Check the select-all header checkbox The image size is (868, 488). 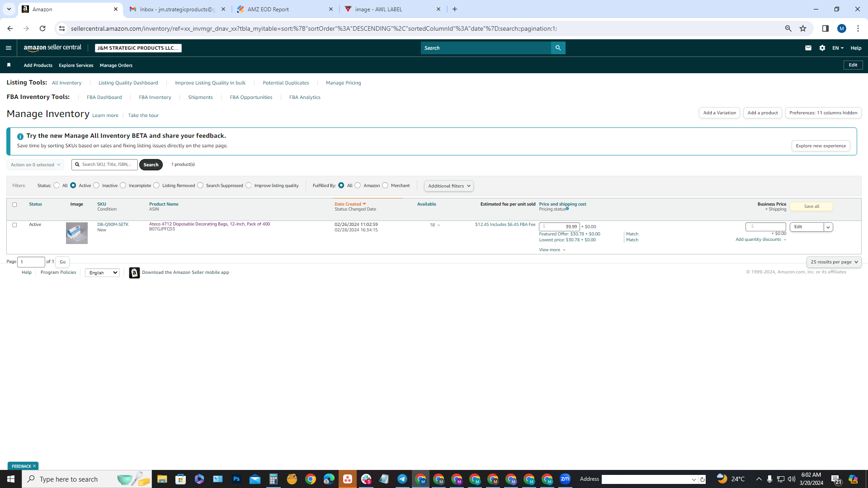(x=14, y=205)
